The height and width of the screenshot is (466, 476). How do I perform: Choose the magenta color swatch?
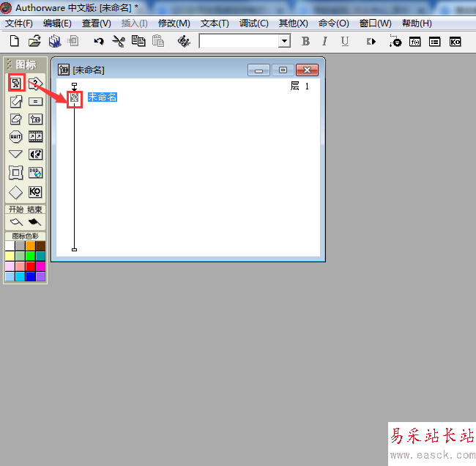[x=41, y=267]
